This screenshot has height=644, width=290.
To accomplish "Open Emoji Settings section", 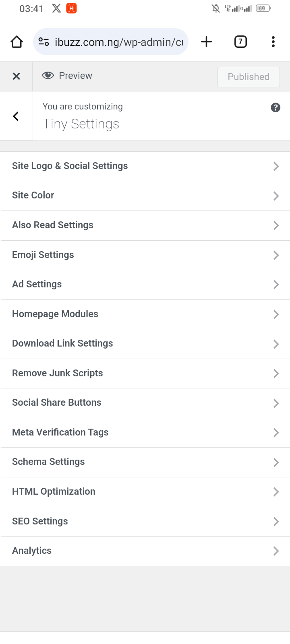I will (145, 255).
